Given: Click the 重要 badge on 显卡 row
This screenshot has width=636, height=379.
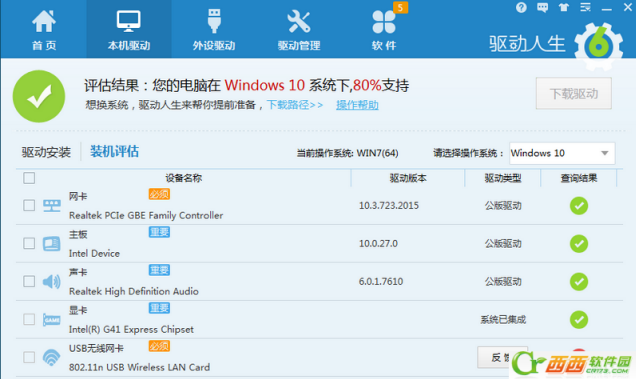Looking at the screenshot, I should [x=159, y=308].
